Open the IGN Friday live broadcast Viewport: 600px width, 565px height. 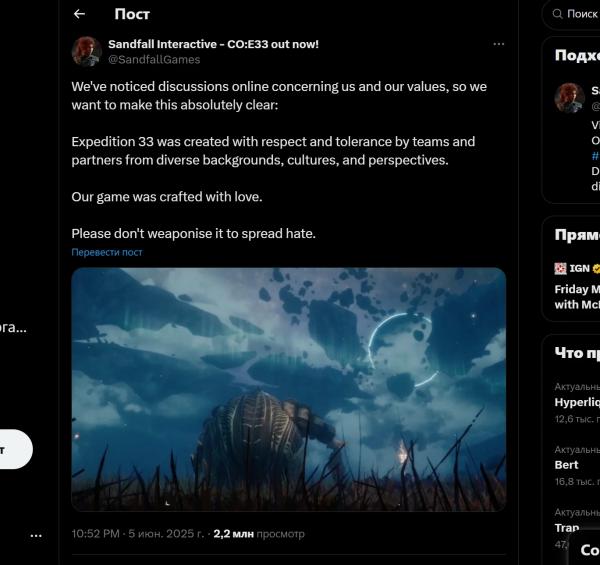click(577, 297)
